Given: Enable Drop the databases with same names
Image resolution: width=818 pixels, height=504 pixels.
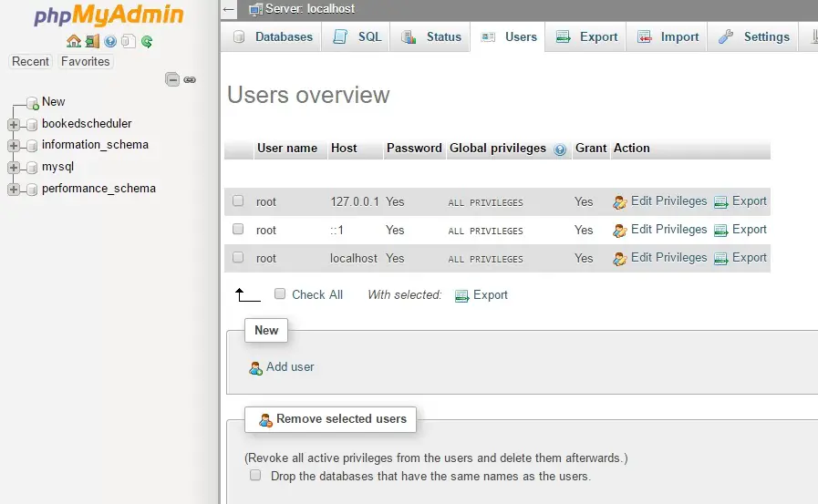Looking at the screenshot, I should click(x=255, y=475).
